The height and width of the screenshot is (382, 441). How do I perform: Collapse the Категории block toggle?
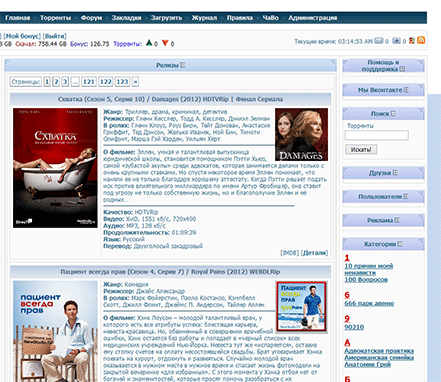(x=400, y=244)
